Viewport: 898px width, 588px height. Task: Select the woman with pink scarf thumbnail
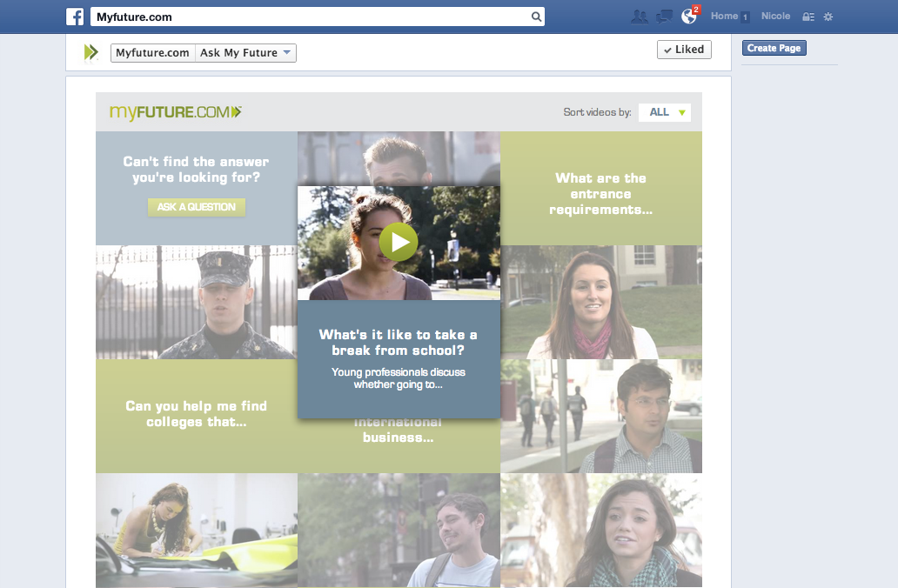tap(600, 303)
